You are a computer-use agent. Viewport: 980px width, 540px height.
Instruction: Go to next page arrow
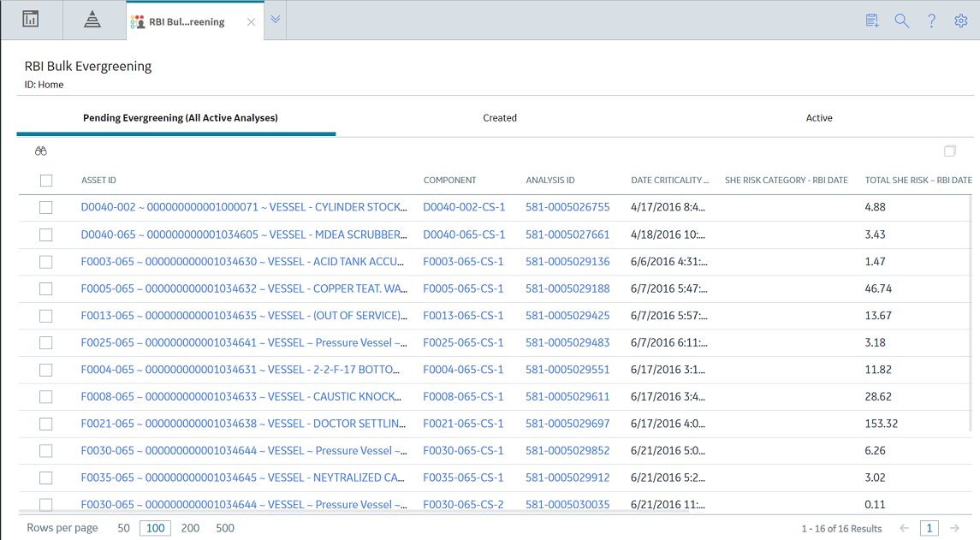(x=954, y=528)
